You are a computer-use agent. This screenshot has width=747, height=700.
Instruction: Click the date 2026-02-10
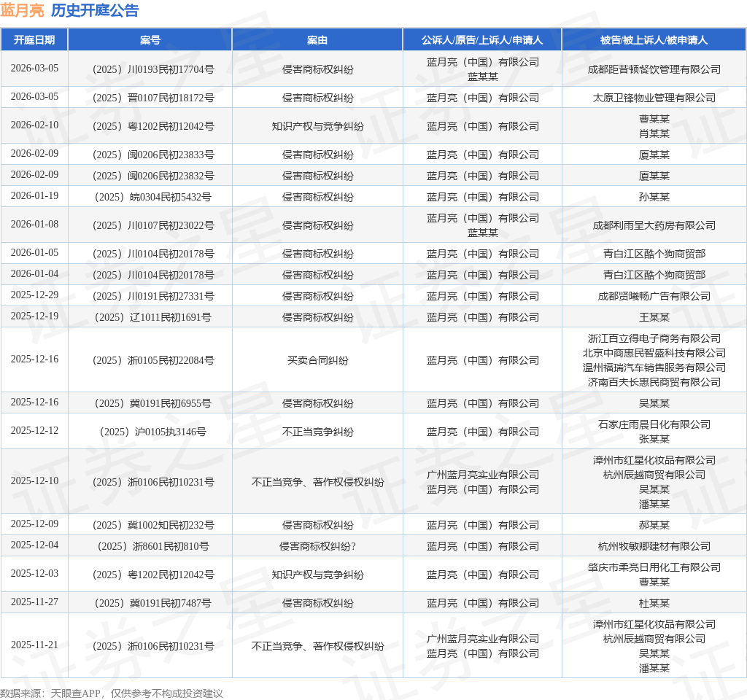tap(34, 125)
